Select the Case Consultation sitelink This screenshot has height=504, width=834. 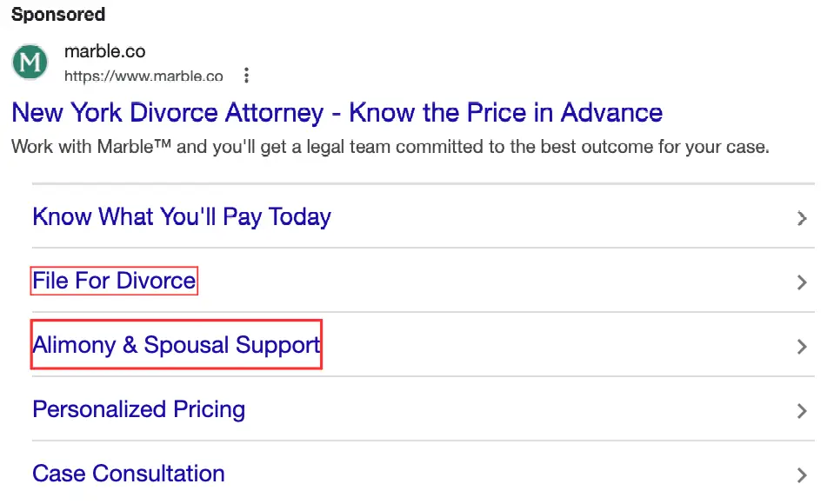pos(128,474)
